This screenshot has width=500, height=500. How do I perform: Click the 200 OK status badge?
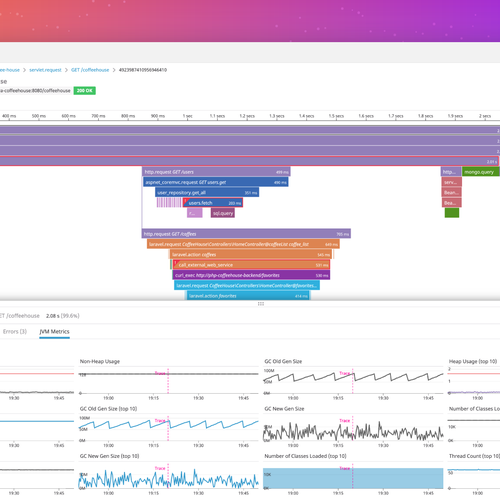85,91
